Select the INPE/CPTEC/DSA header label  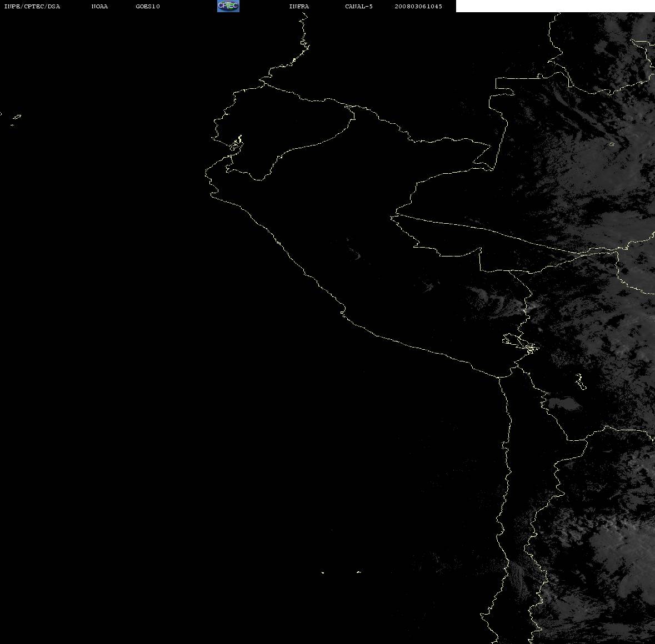pyautogui.click(x=32, y=6)
